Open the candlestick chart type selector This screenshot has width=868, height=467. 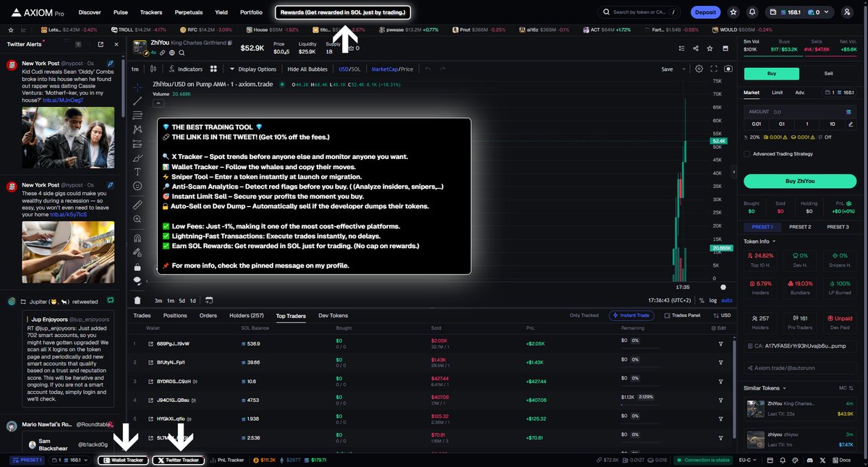pyautogui.click(x=153, y=69)
